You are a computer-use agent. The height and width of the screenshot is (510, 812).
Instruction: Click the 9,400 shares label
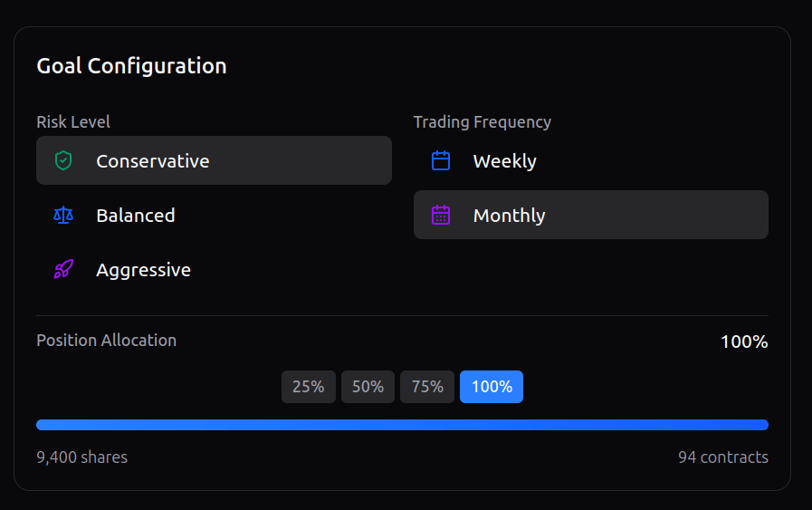tap(82, 457)
